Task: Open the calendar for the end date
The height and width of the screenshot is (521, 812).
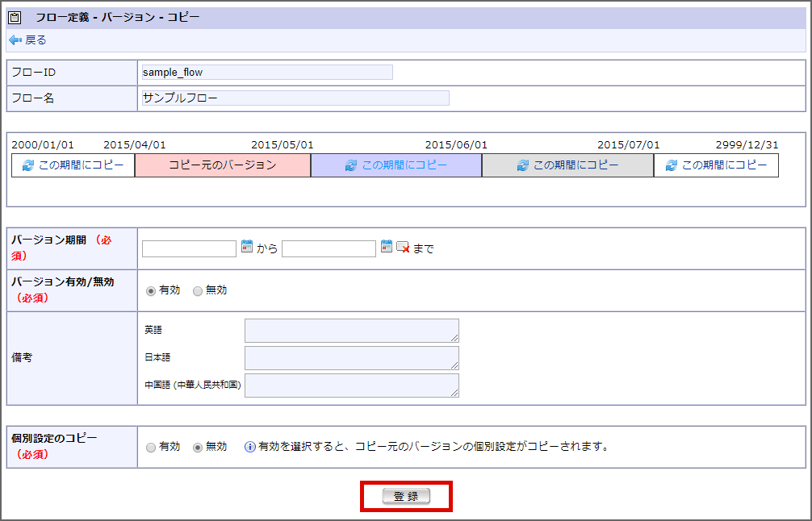Action: 387,246
